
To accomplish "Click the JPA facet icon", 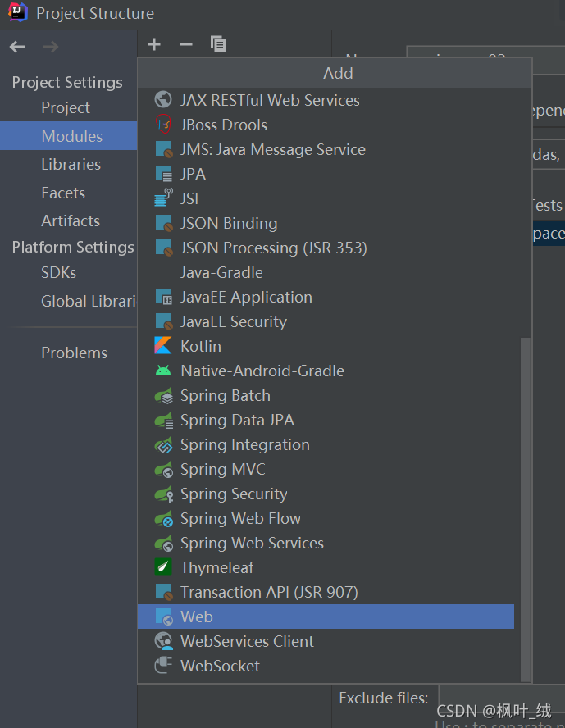I will (x=163, y=174).
